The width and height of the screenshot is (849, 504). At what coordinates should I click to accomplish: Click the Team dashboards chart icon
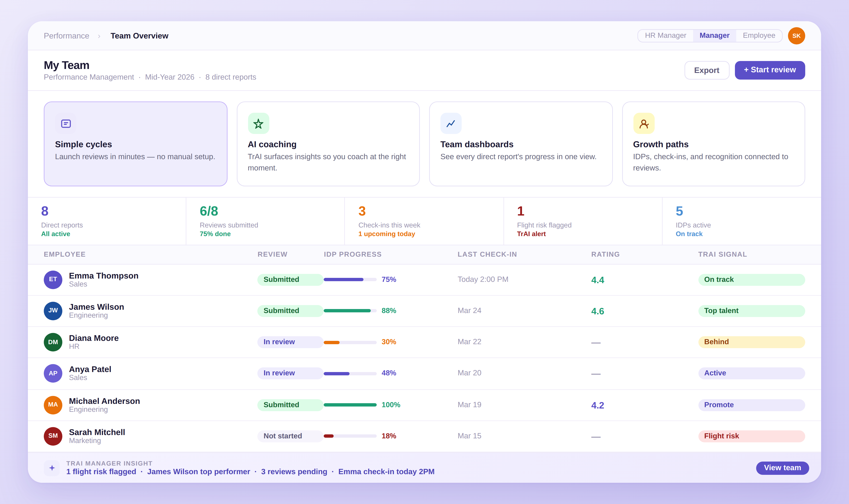click(x=451, y=124)
